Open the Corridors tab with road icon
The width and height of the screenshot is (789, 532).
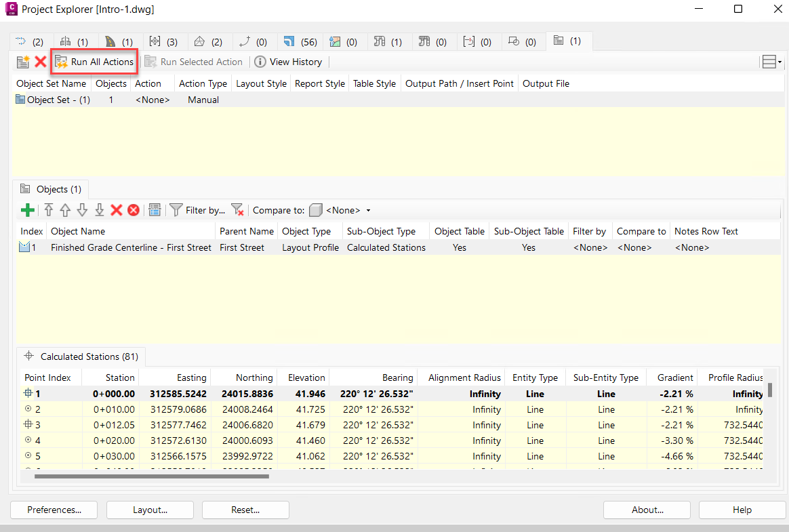coord(119,42)
